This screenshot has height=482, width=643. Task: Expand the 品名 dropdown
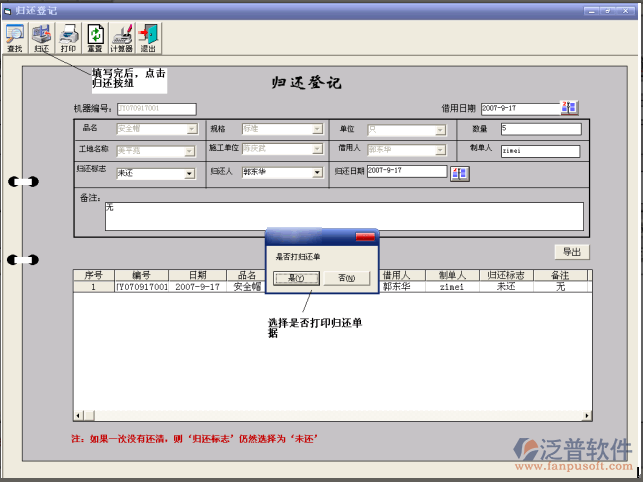point(190,129)
